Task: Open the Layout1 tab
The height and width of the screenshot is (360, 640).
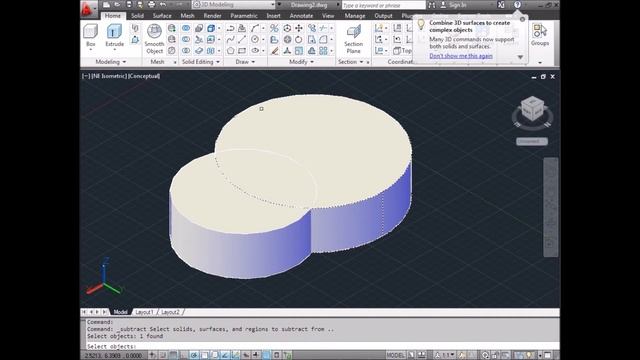Action: (x=144, y=312)
